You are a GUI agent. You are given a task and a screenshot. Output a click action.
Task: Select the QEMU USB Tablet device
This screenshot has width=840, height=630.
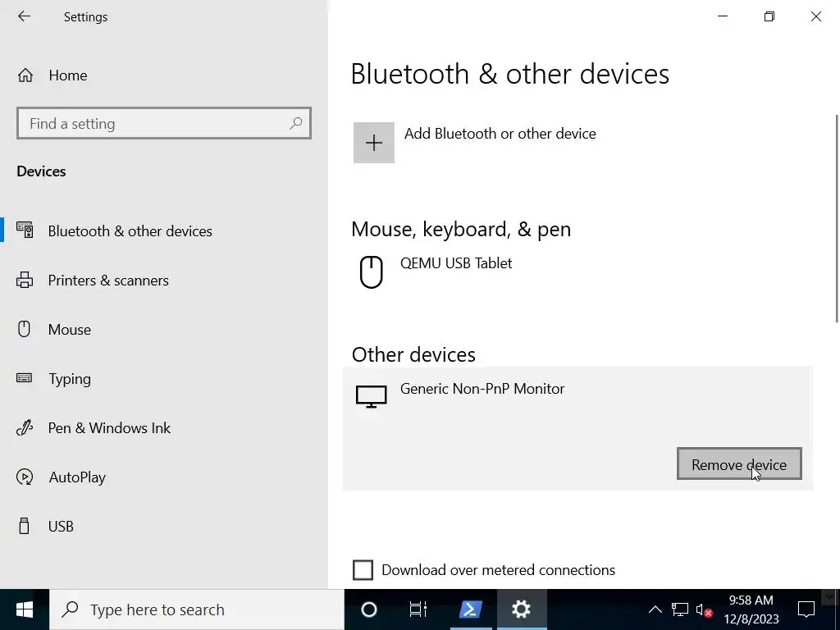577,272
